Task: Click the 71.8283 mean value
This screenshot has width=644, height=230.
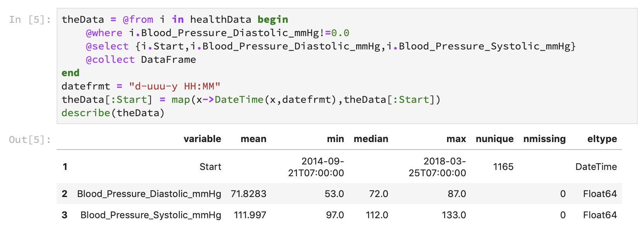Action: click(x=248, y=194)
